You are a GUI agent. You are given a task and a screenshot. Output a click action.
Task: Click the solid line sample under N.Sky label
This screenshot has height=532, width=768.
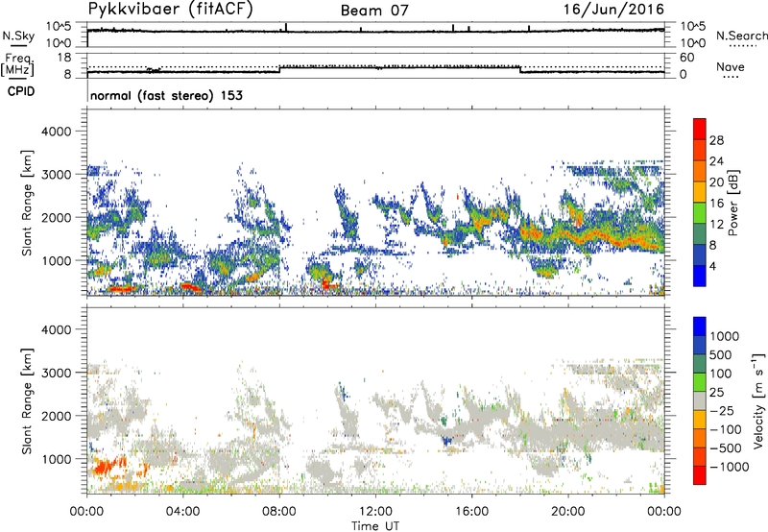coord(18,45)
